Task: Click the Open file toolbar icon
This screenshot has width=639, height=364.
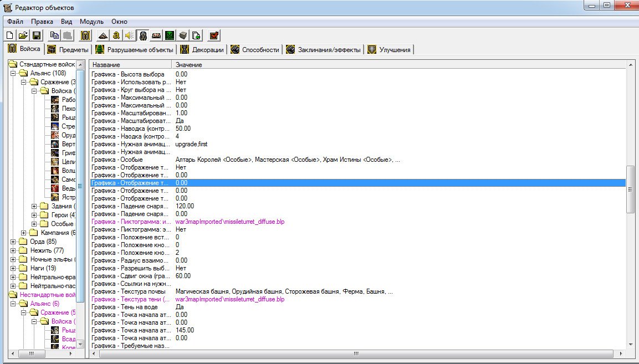Action: click(x=23, y=35)
